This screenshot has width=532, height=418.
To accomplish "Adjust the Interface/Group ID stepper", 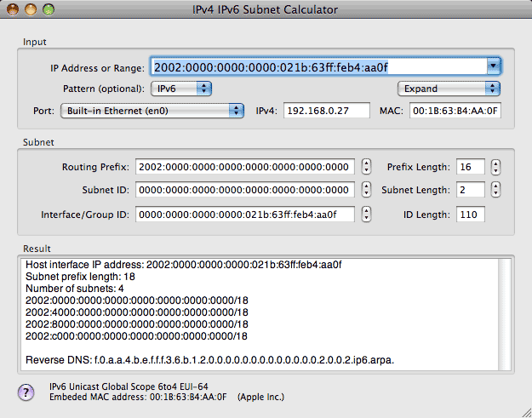I will point(366,215).
